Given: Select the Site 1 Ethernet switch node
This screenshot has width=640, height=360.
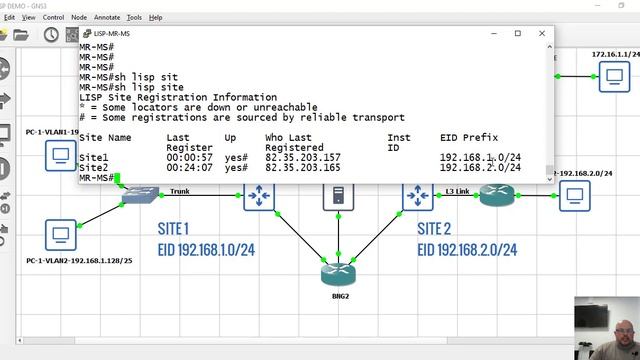Looking at the screenshot, I should tap(140, 195).
